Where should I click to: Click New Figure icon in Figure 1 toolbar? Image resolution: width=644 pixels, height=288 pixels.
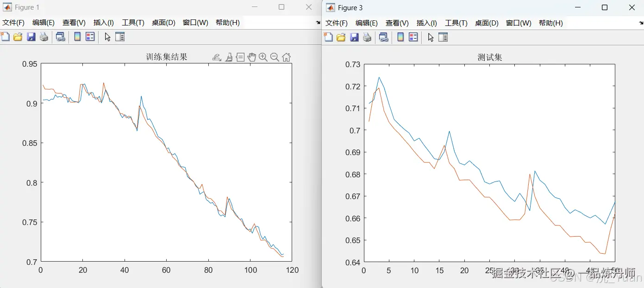pyautogui.click(x=5, y=37)
